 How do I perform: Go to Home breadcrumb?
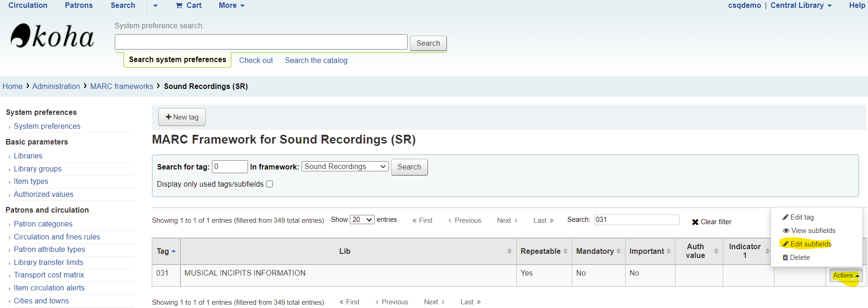pyautogui.click(x=12, y=86)
